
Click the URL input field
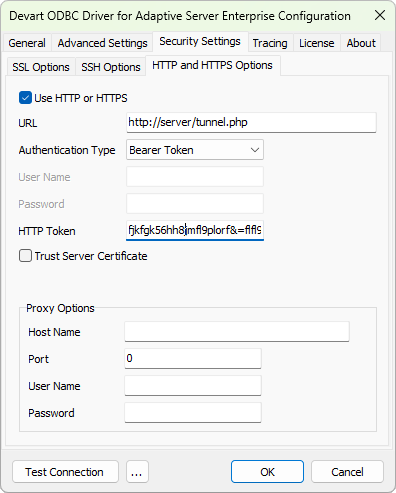[251, 123]
